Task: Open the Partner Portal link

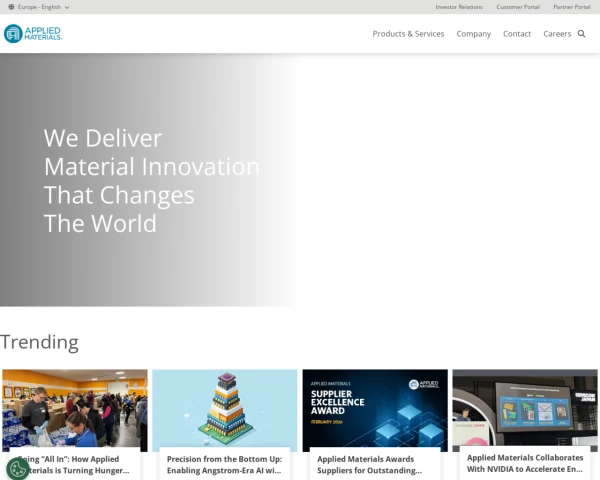Action: pos(572,7)
